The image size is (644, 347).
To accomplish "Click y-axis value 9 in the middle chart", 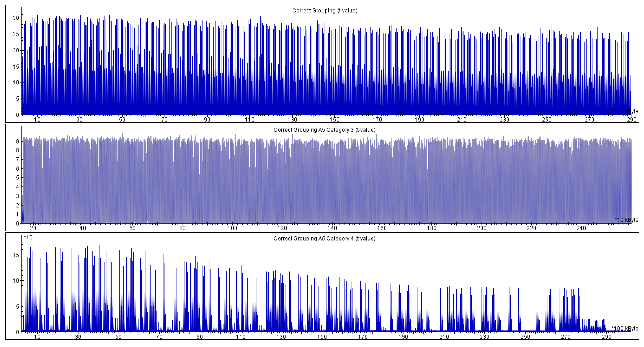I will 18,141.
